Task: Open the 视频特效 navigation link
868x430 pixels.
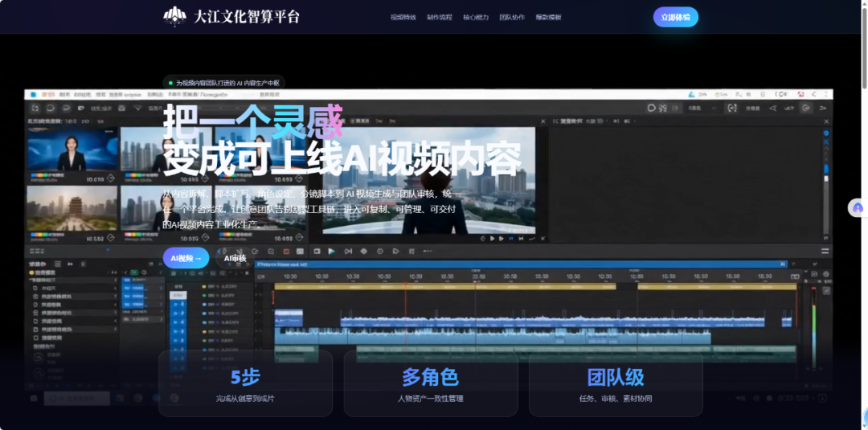Action: point(403,17)
